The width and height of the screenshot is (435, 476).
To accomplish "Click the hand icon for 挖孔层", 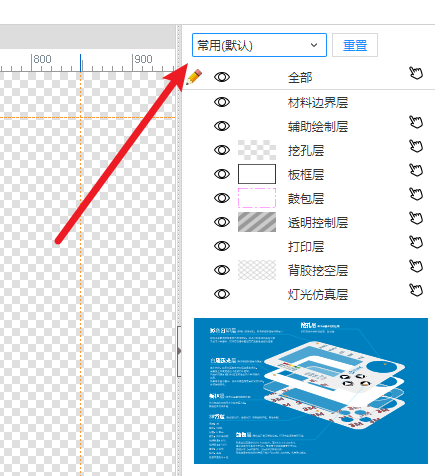I will (416, 146).
